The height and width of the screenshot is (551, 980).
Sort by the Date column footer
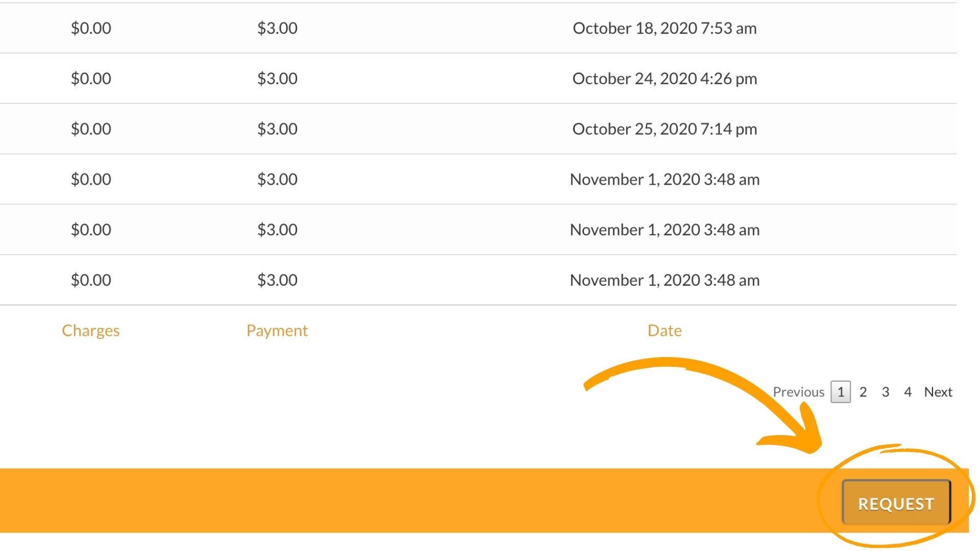pos(665,331)
